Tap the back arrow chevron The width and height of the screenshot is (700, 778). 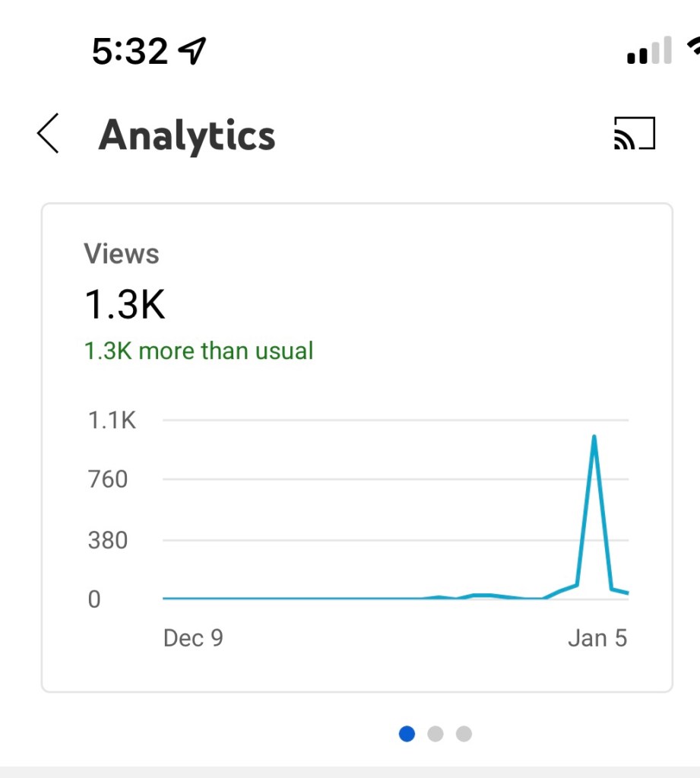click(48, 135)
